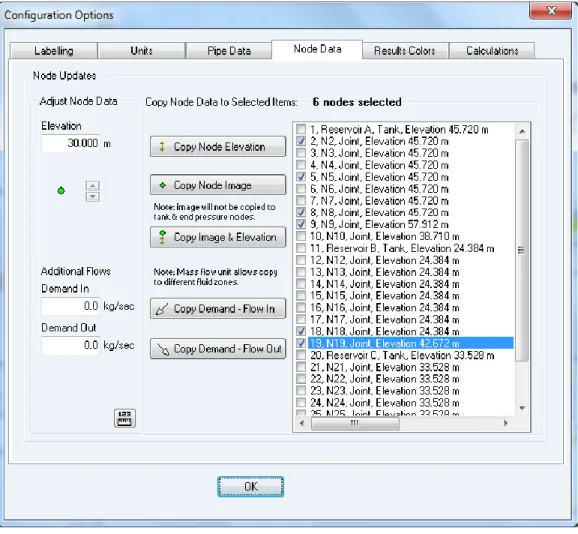Image resolution: width=578 pixels, height=534 pixels.
Task: Go to the Pipe Data tab
Action: [x=229, y=51]
